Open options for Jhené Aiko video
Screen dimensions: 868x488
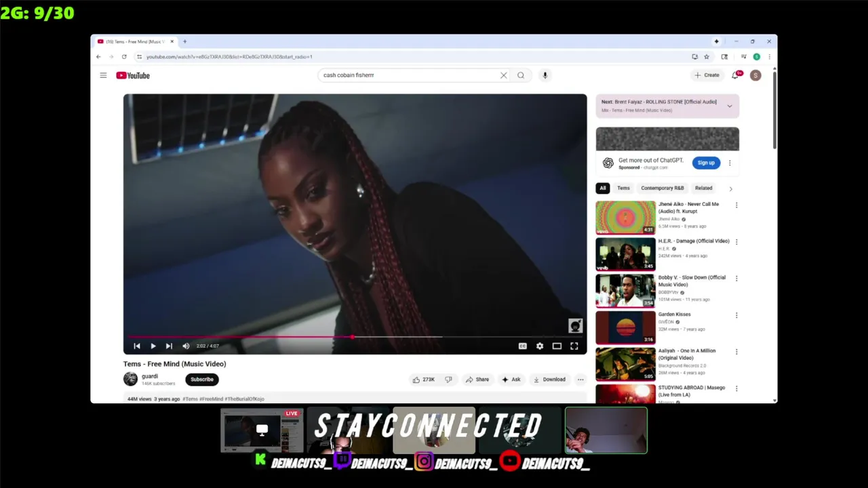(x=736, y=205)
